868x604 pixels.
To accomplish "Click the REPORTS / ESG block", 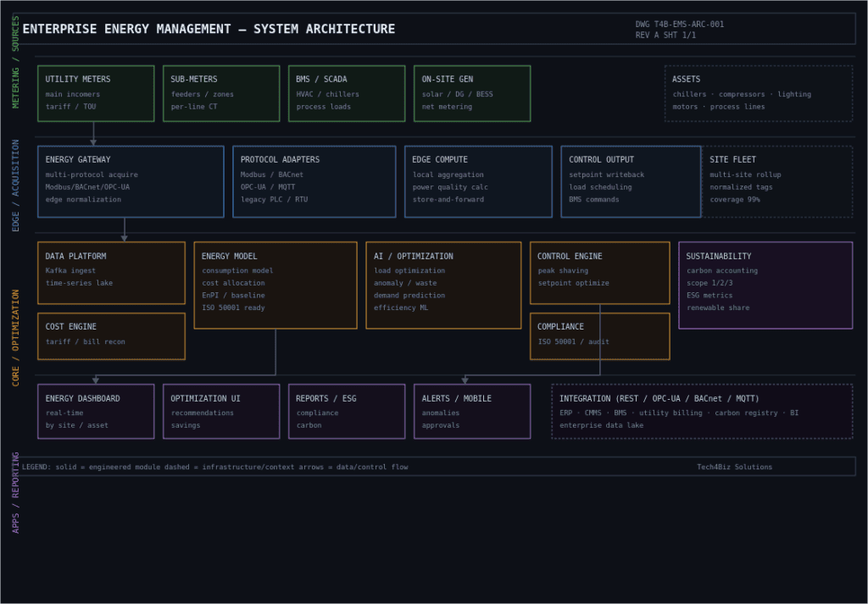I will point(347,412).
